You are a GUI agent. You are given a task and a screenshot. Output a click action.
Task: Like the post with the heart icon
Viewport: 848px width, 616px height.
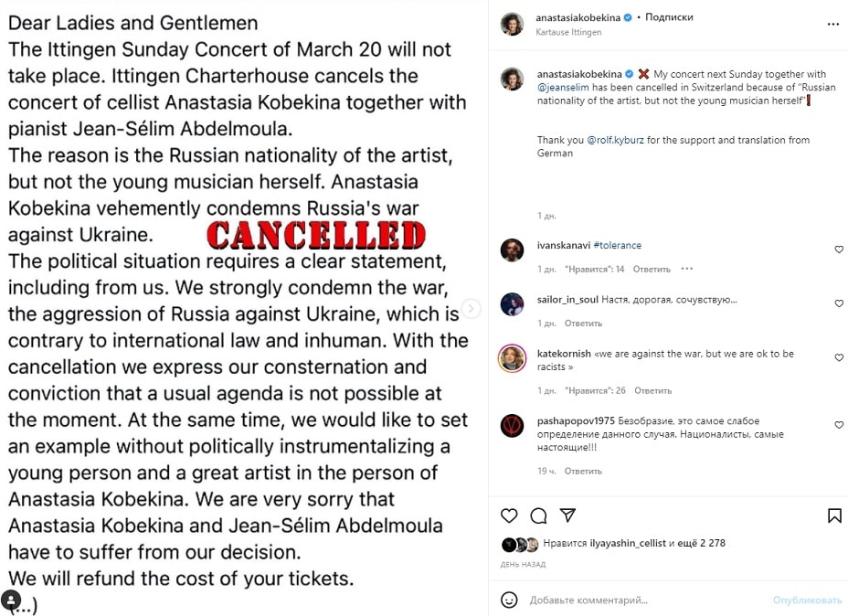click(509, 515)
